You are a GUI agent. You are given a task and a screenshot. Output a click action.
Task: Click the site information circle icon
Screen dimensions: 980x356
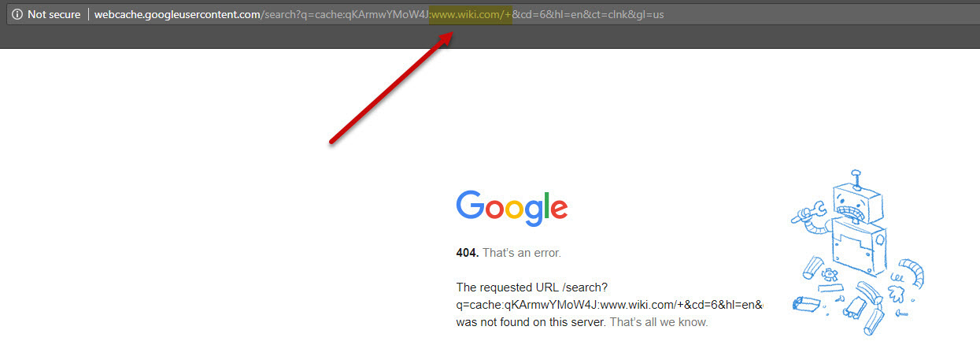click(17, 15)
